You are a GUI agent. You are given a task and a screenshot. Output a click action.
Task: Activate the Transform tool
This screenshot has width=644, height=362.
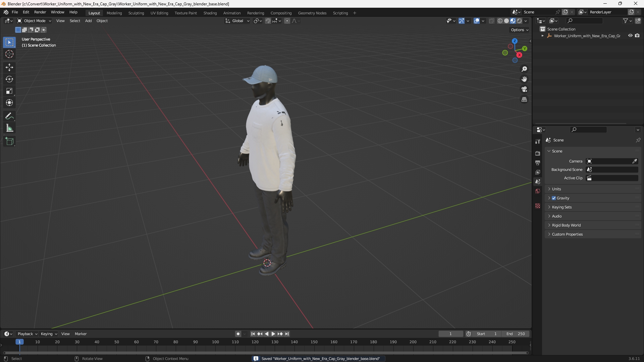(x=9, y=103)
